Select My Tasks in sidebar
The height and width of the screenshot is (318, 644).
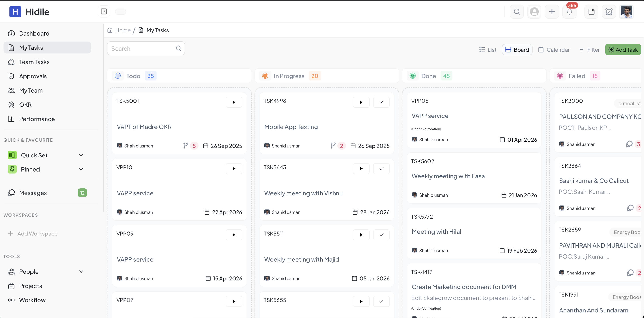[x=47, y=48]
